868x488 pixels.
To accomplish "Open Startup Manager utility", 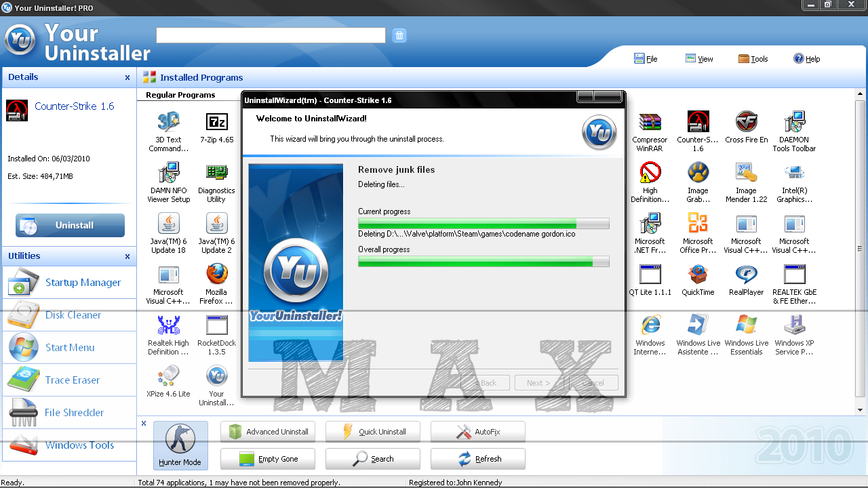I will pyautogui.click(x=69, y=283).
